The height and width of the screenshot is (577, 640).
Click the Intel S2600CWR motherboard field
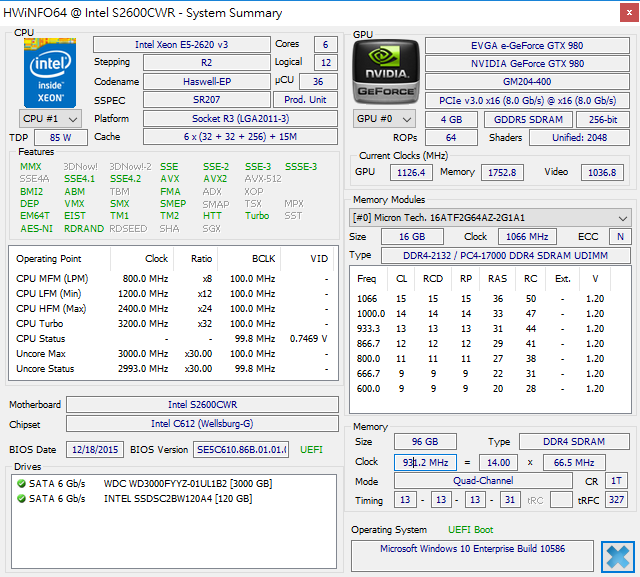(x=202, y=404)
